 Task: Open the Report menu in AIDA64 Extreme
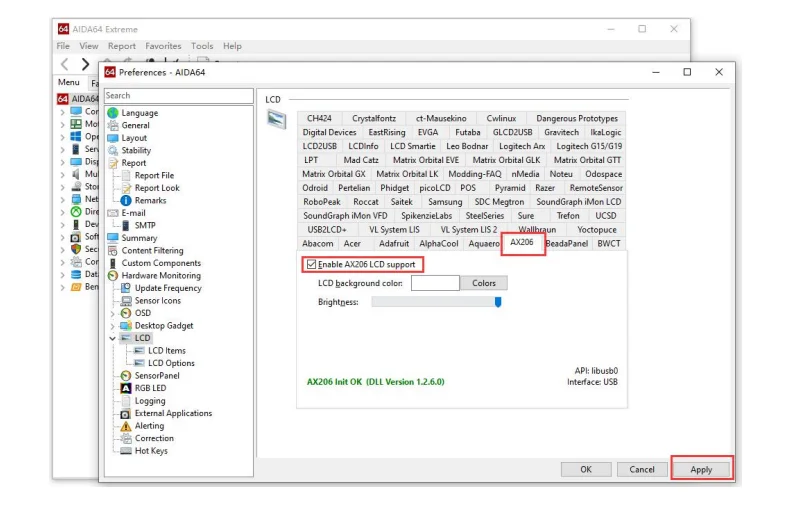[122, 46]
